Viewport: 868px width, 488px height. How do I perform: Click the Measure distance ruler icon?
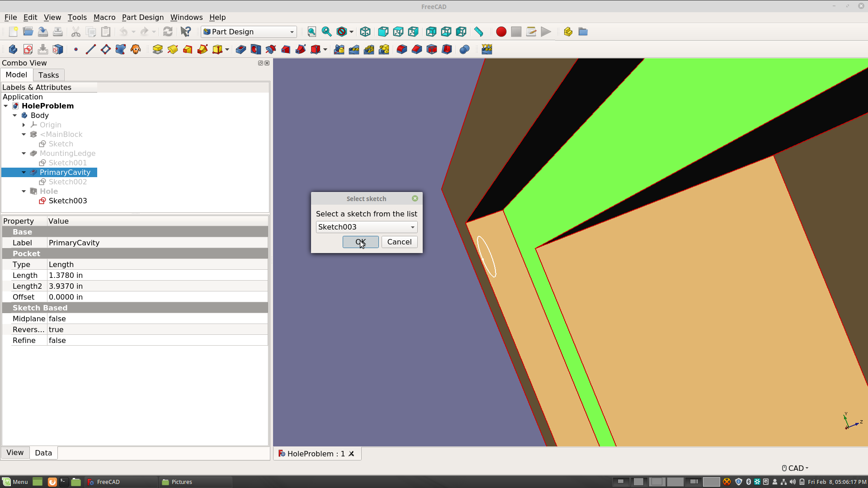click(x=479, y=32)
